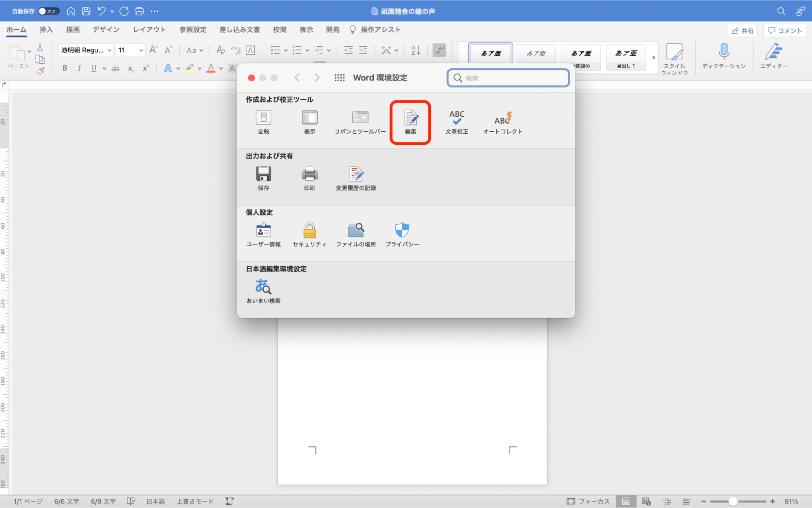Toggle strikethrough formatting
This screenshot has height=508, width=812.
[116, 68]
